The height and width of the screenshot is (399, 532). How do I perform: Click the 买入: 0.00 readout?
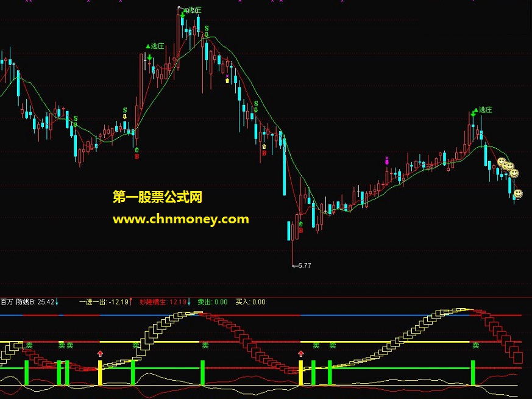[250, 302]
